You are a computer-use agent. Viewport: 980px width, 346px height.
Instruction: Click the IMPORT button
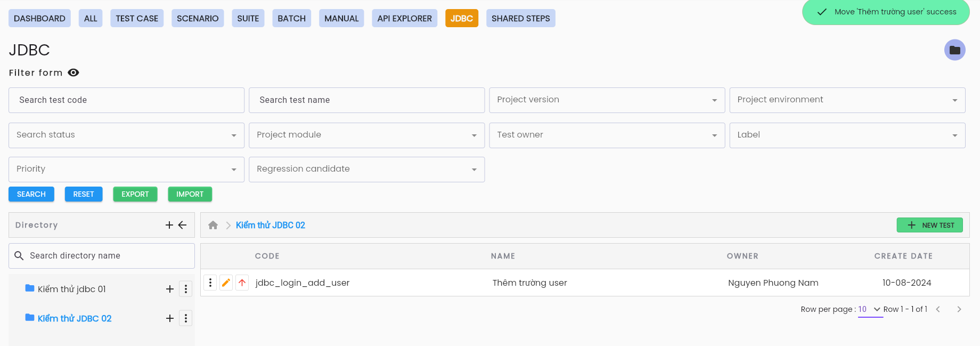click(x=190, y=194)
